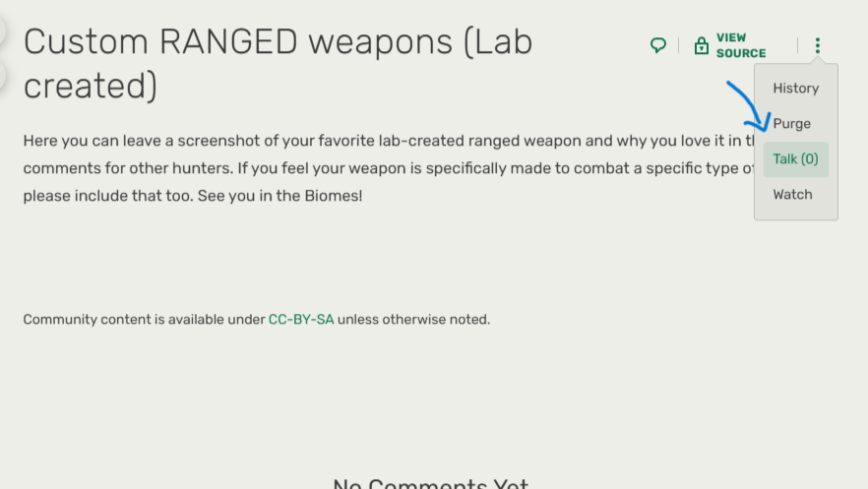Click the word "Custom" in the page title
The height and width of the screenshot is (489, 868).
pos(85,42)
